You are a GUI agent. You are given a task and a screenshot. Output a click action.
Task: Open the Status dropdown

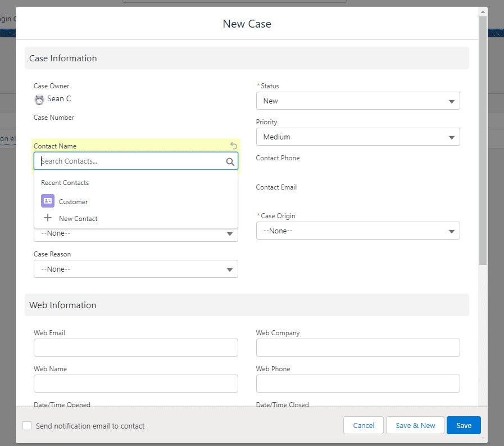tap(358, 101)
